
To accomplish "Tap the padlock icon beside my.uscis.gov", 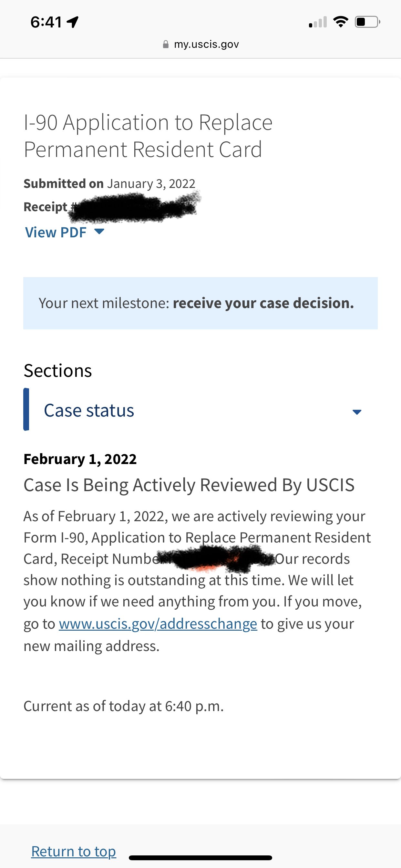I will pyautogui.click(x=165, y=45).
